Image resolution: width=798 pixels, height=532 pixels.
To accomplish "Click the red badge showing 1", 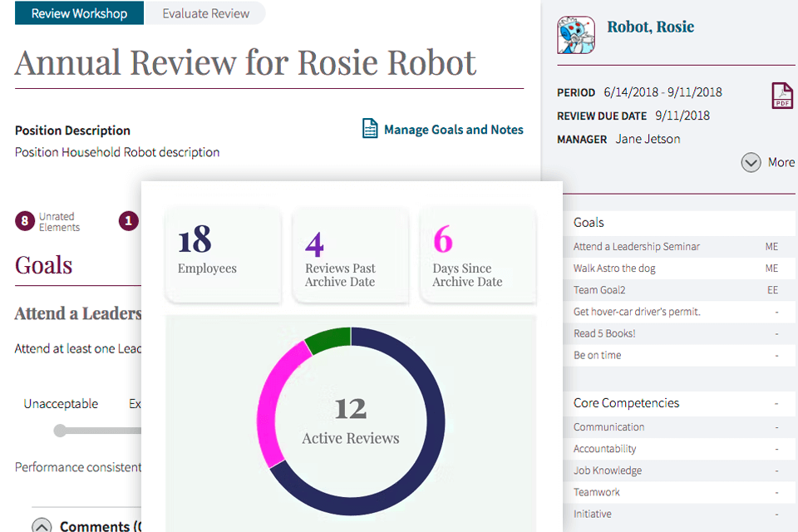I will coord(128,221).
